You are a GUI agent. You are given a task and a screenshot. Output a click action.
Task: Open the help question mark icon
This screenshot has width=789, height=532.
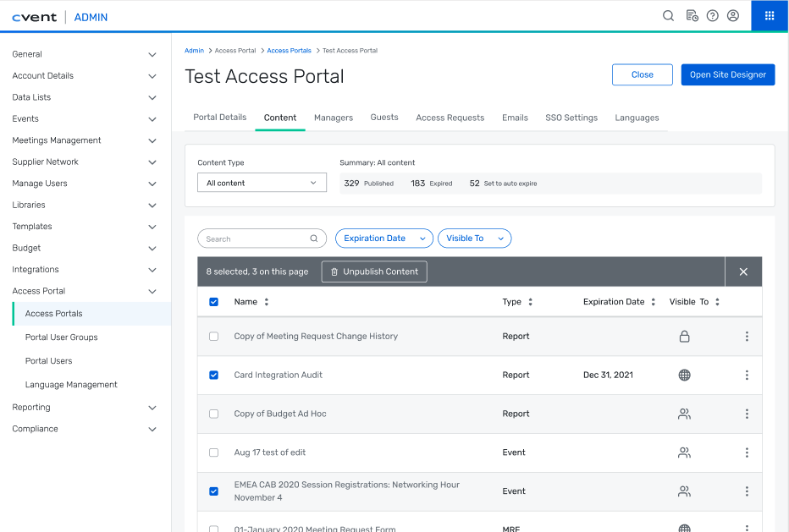point(712,16)
